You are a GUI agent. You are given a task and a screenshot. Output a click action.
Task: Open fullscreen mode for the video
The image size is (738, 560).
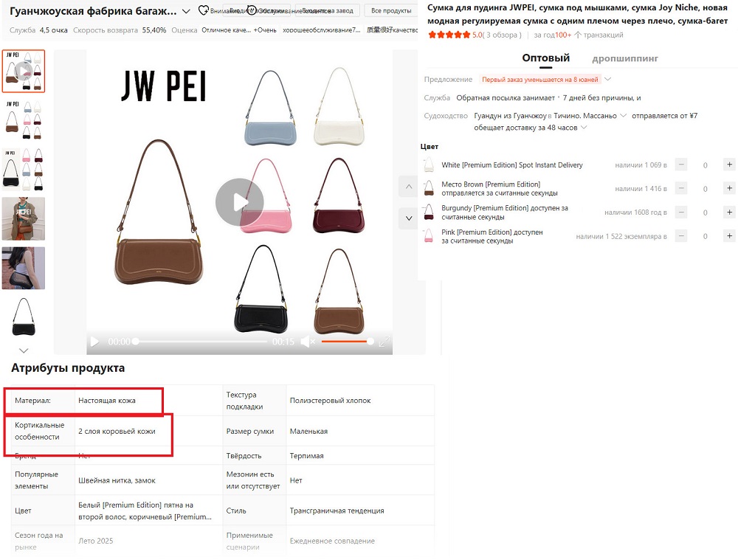[x=384, y=342]
